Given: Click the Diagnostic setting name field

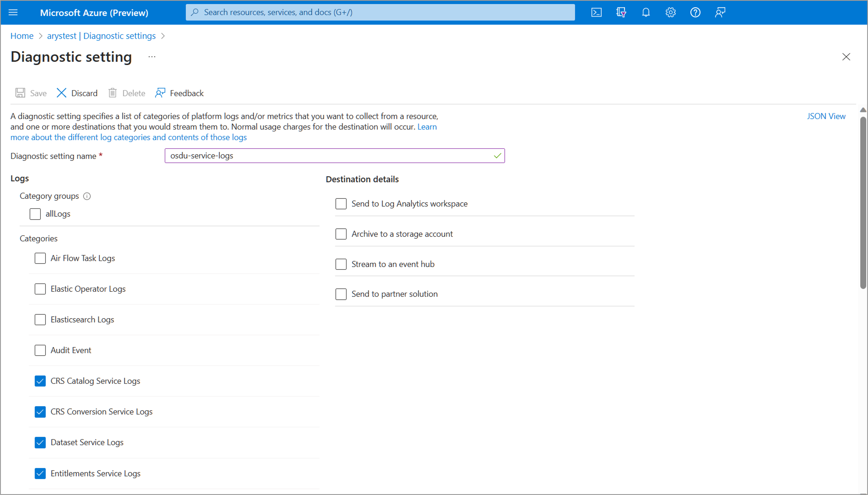Looking at the screenshot, I should point(335,156).
